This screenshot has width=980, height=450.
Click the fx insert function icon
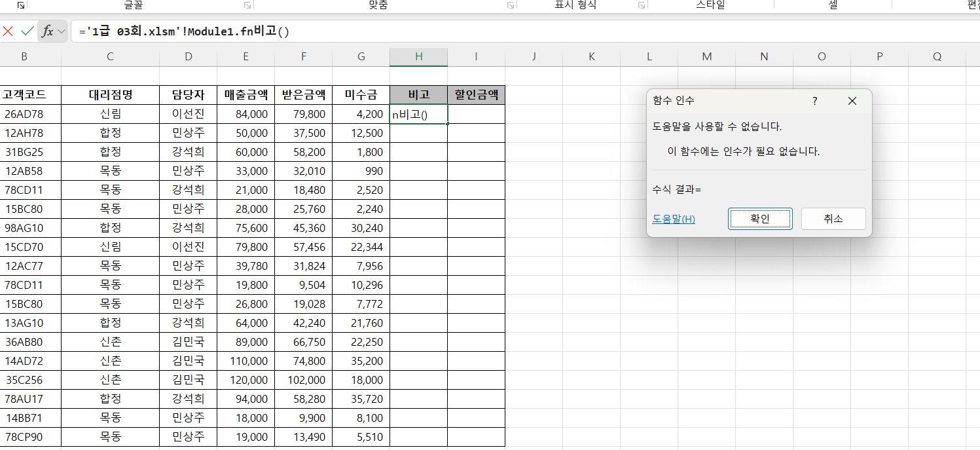coord(47,31)
